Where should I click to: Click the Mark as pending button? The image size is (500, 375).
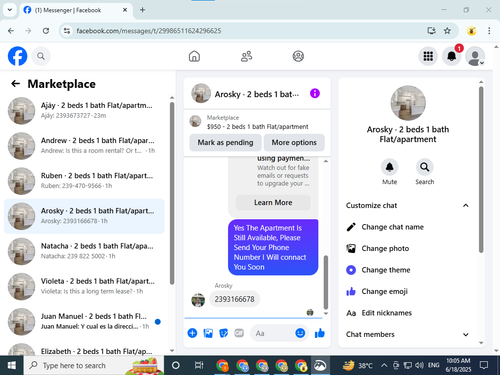coord(225,143)
